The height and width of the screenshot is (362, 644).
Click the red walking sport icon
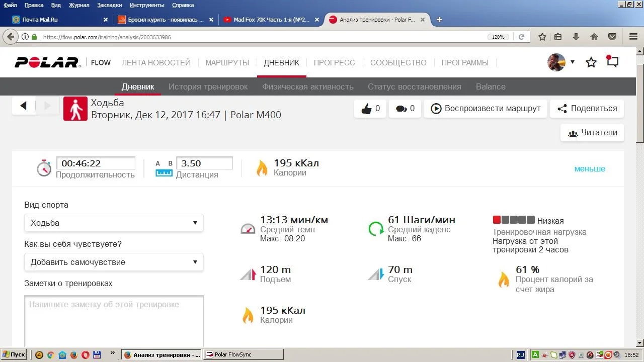click(x=75, y=109)
